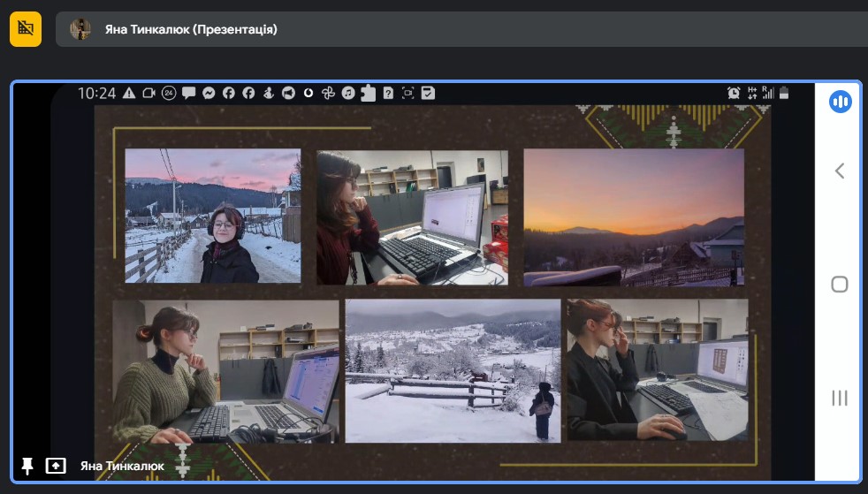Click the puzzle piece notification icon
The image size is (868, 494).
coord(368,93)
